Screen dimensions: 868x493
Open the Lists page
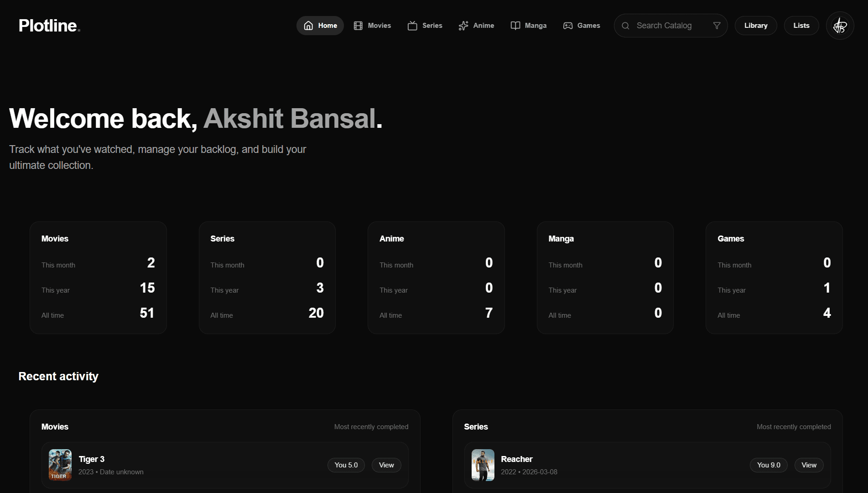click(x=801, y=26)
